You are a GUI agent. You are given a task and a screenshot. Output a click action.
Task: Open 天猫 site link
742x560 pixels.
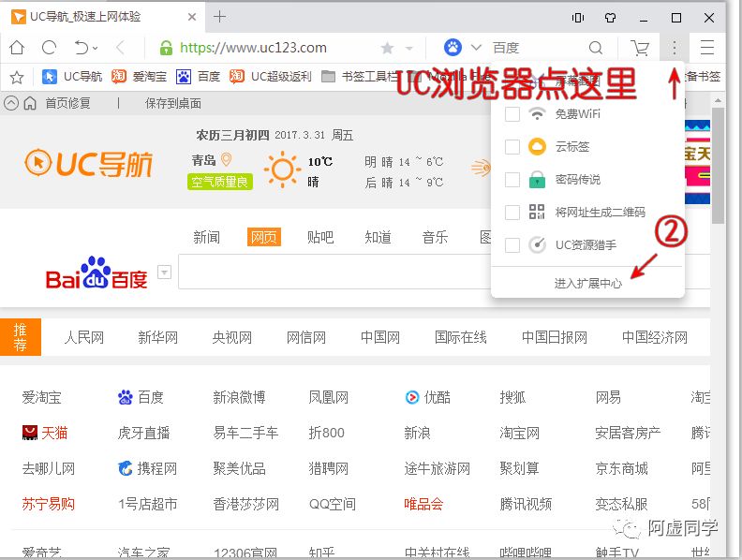(x=45, y=433)
